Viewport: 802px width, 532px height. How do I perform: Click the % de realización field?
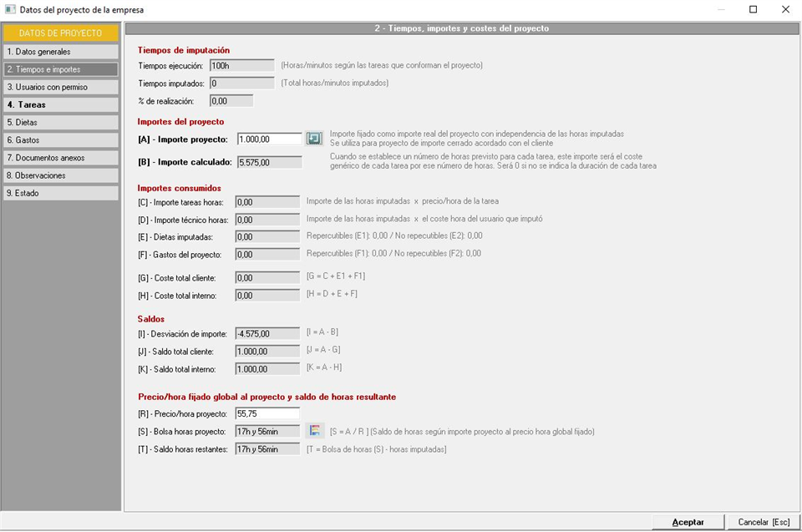pos(231,101)
